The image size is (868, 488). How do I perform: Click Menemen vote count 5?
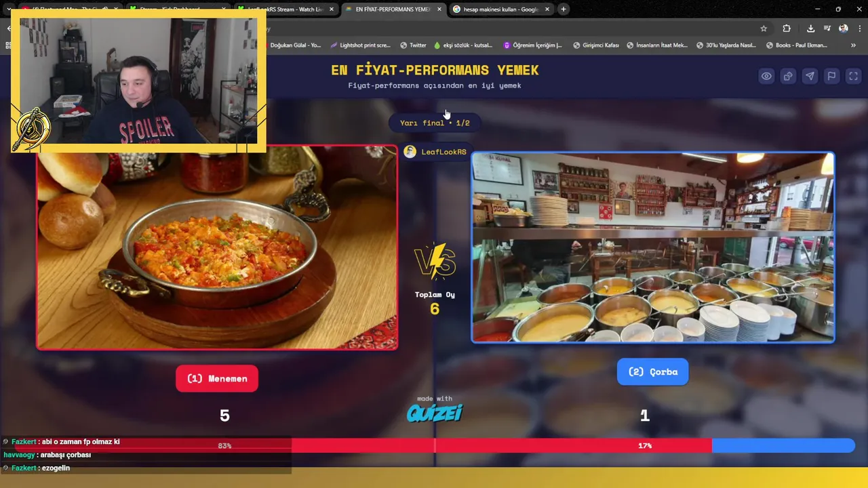click(x=224, y=415)
